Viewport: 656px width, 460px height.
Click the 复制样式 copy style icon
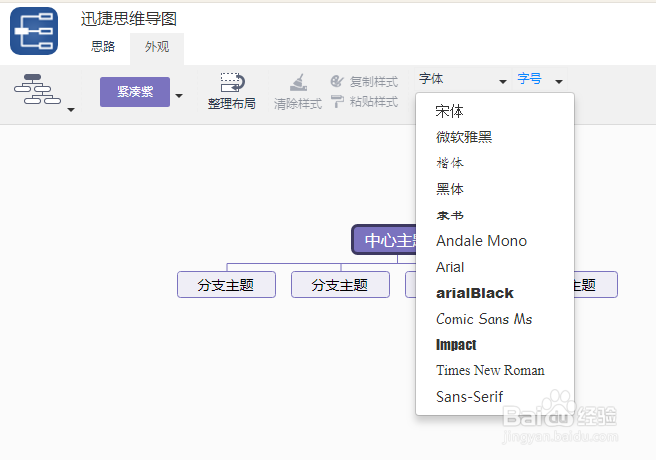pyautogui.click(x=337, y=81)
